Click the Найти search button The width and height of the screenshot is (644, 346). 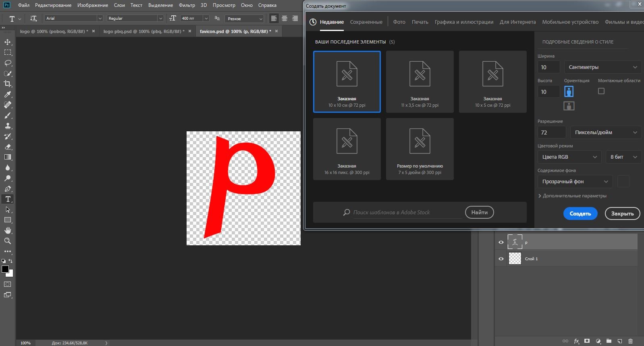point(479,212)
